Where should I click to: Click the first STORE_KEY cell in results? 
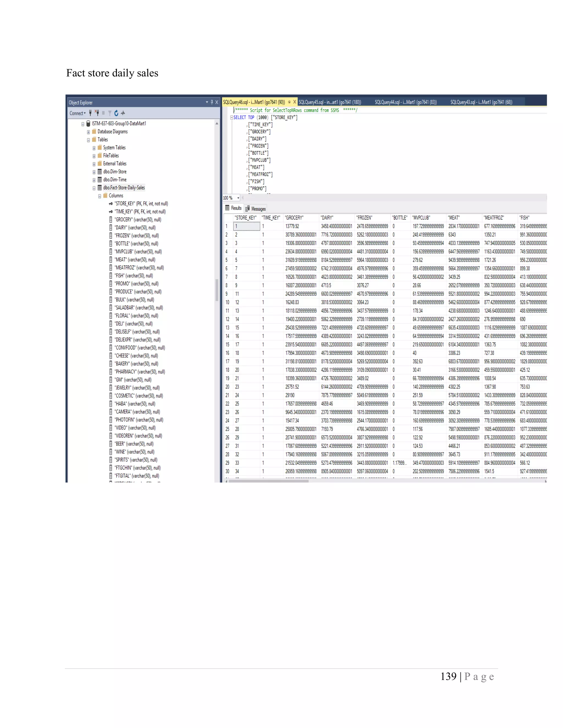tap(247, 226)
